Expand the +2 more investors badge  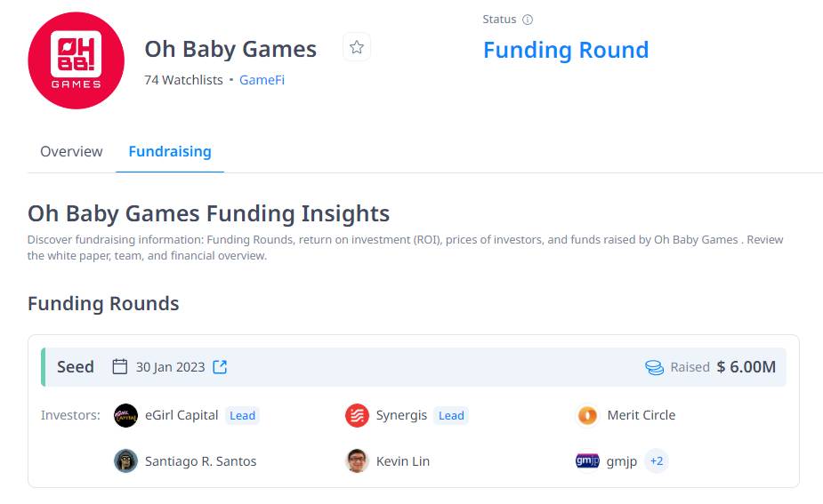[657, 461]
